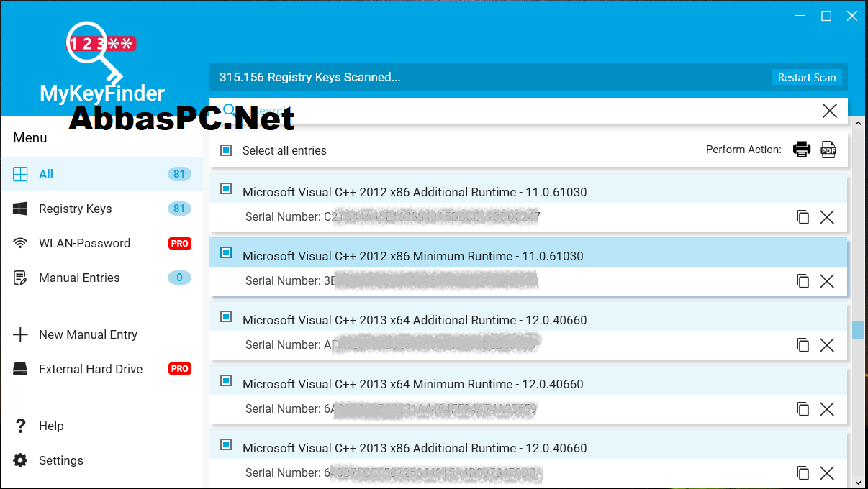This screenshot has height=489, width=868.
Task: Click the Windows icon beside Registry Keys
Action: pos(20,209)
